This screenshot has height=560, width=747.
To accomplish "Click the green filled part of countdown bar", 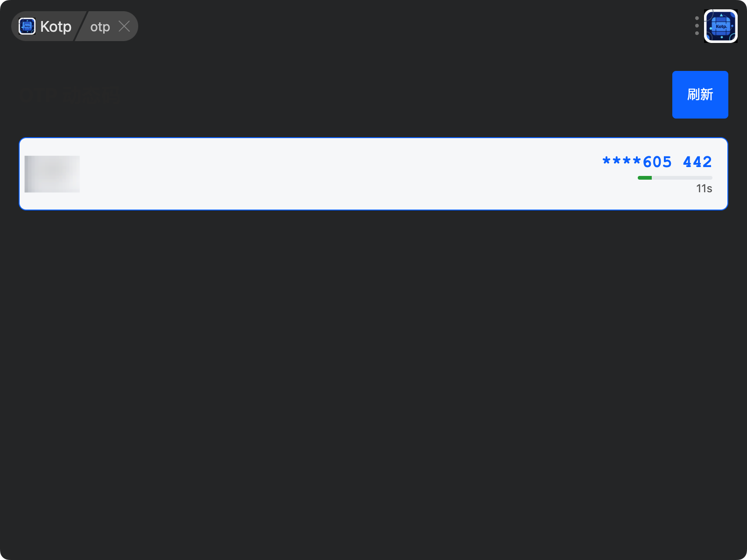I will 645,178.
